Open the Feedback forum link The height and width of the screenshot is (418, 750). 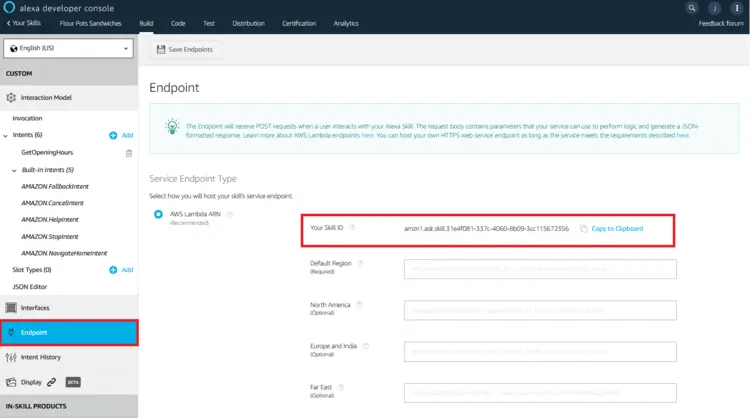(x=721, y=23)
